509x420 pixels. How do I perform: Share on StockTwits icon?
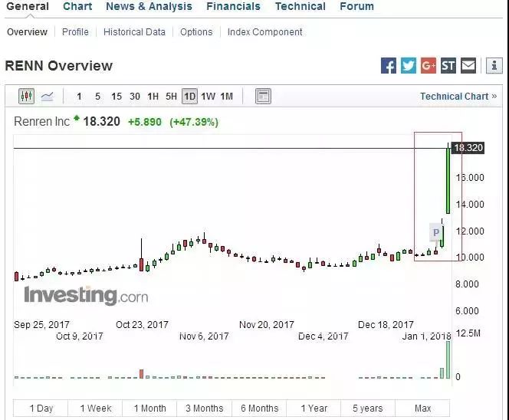tap(448, 66)
